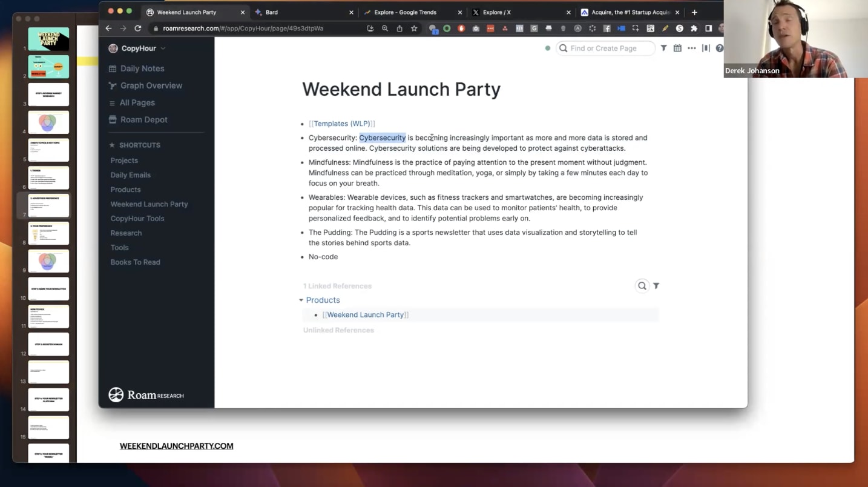
Task: Click the filter icon beside page search
Action: 663,48
